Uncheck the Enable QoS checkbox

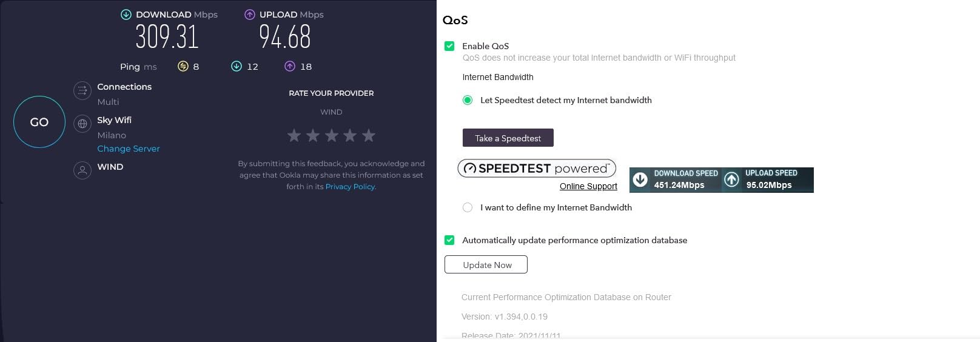point(449,46)
